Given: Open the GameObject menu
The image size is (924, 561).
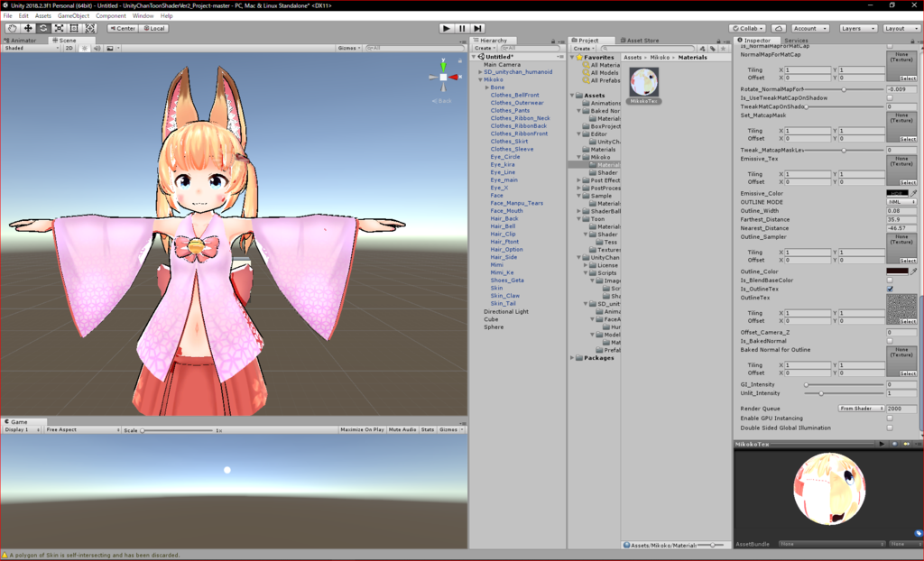Looking at the screenshot, I should click(x=74, y=16).
